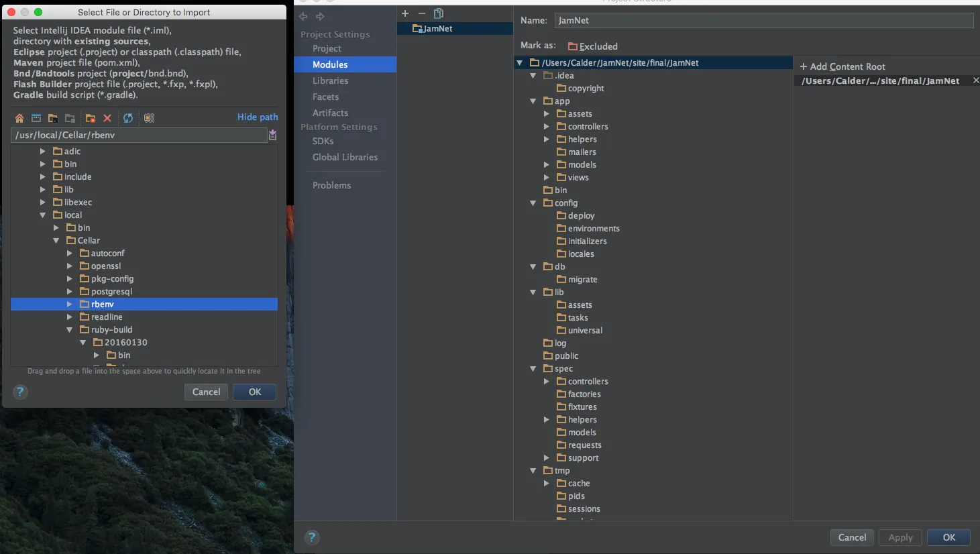Viewport: 980px width, 554px height.
Task: Collapse the ruby-build folder
Action: click(70, 330)
